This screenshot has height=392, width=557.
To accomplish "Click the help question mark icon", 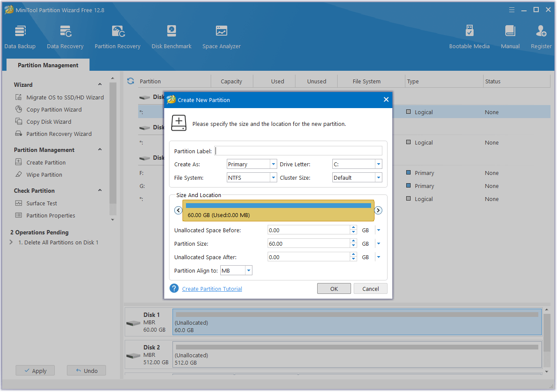I will point(174,288).
